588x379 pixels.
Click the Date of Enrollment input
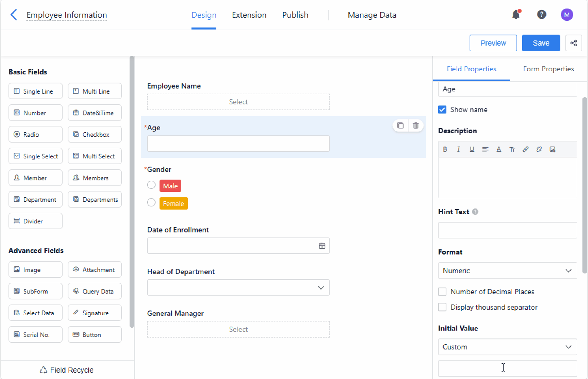coord(238,246)
